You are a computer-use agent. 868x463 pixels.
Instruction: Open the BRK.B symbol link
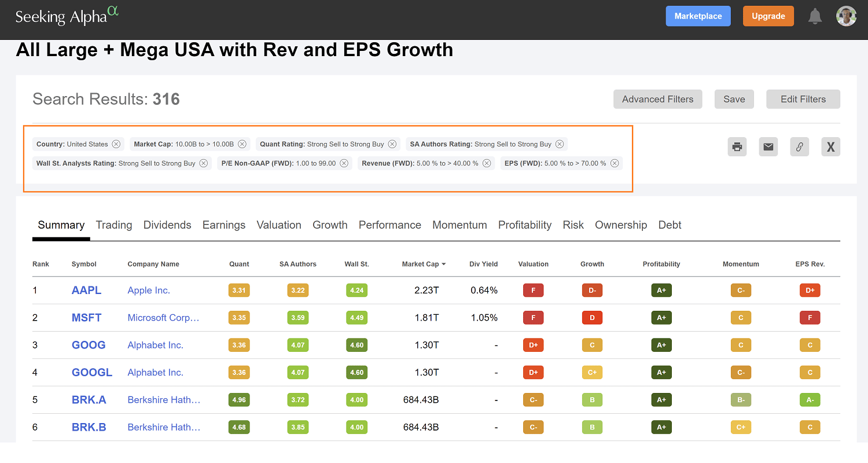pos(89,427)
